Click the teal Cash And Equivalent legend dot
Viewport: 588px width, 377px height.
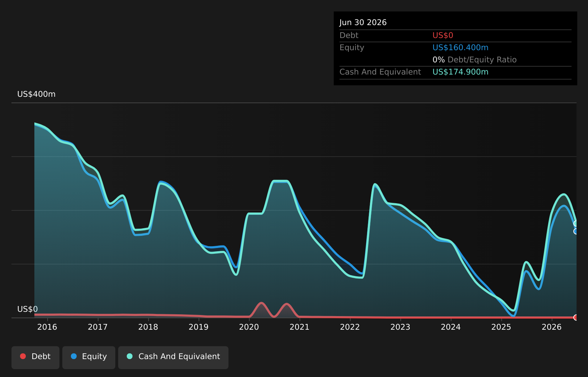pyautogui.click(x=130, y=356)
